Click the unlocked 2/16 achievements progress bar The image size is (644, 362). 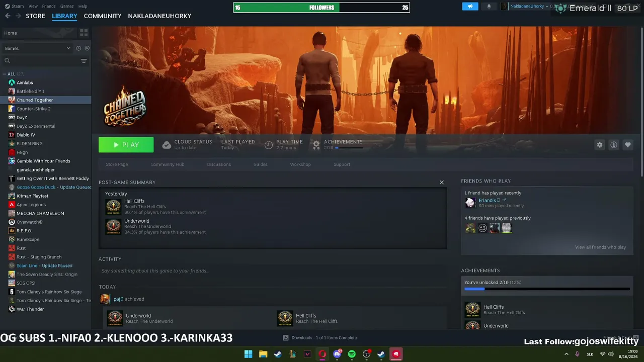point(547,289)
